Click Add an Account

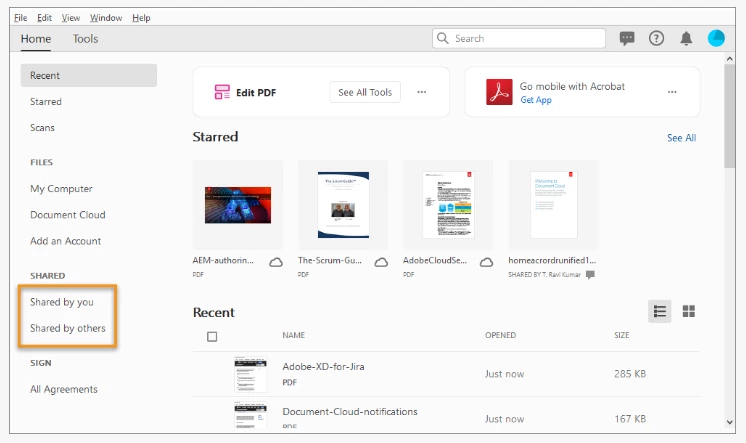(x=66, y=241)
